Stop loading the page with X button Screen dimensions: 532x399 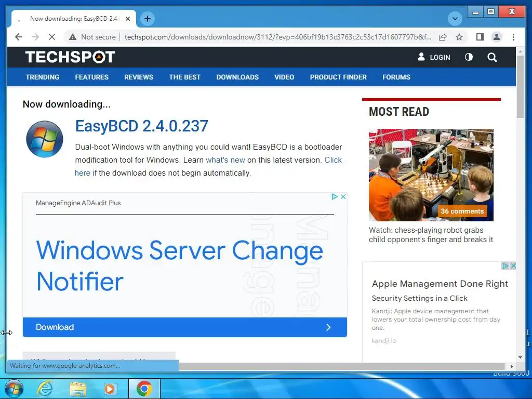tap(52, 37)
